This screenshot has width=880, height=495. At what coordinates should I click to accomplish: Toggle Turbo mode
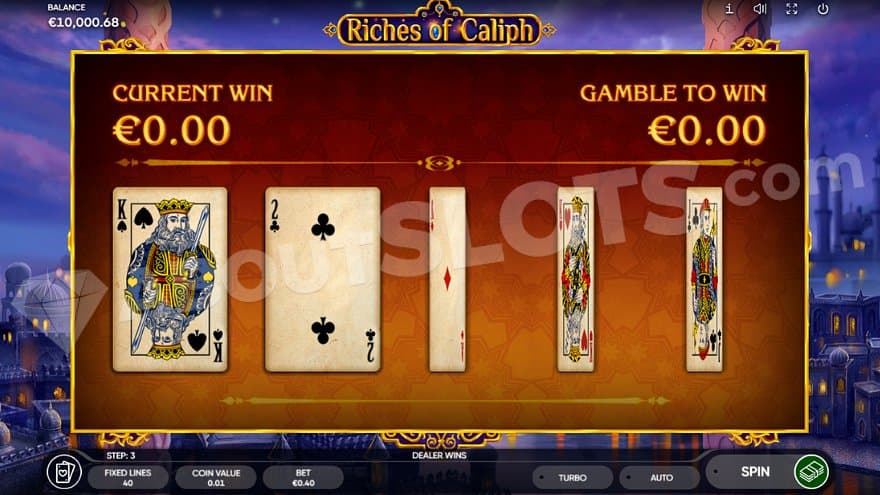[572, 478]
